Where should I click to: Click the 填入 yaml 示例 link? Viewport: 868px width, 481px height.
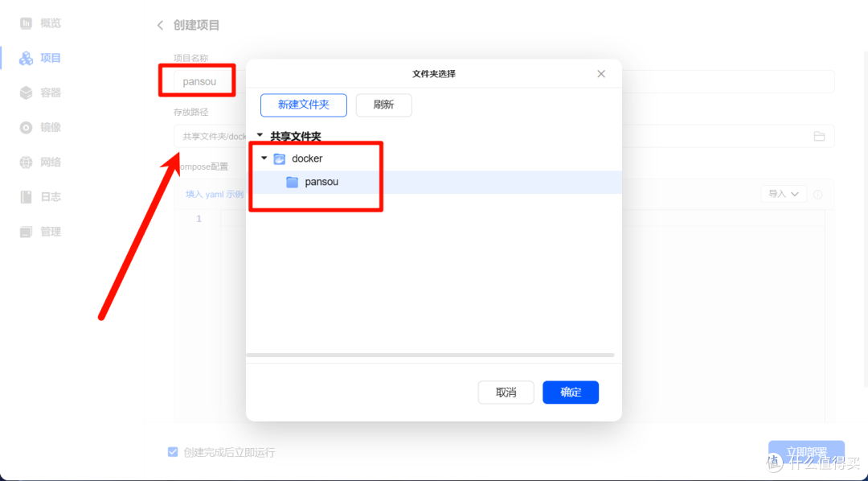tap(215, 195)
